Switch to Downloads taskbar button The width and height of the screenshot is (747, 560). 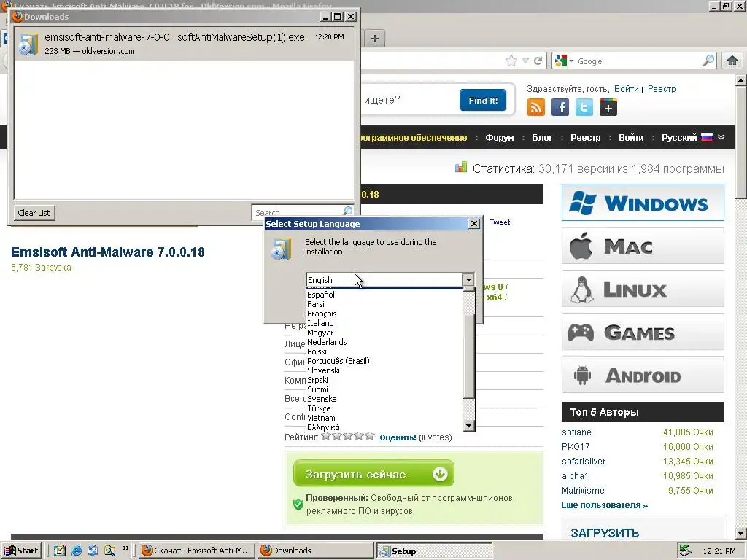click(x=315, y=551)
